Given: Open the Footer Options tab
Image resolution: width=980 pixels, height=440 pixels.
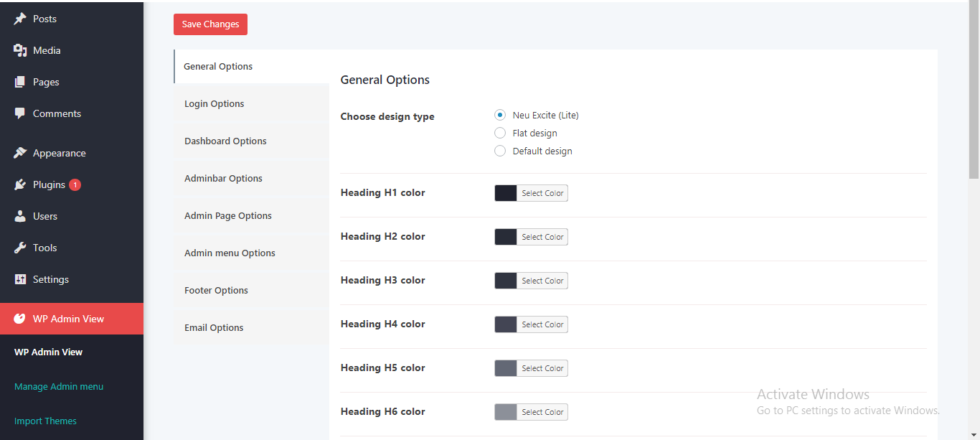Looking at the screenshot, I should (251, 290).
